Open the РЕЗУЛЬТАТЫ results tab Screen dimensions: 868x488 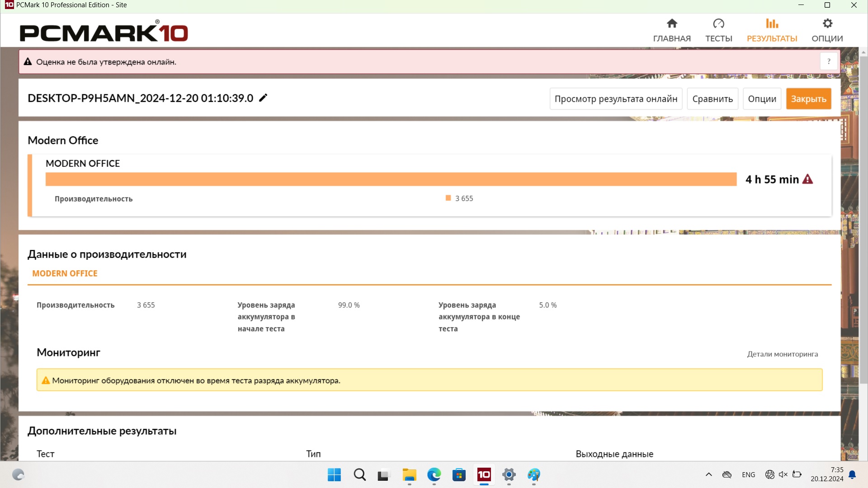pyautogui.click(x=772, y=30)
